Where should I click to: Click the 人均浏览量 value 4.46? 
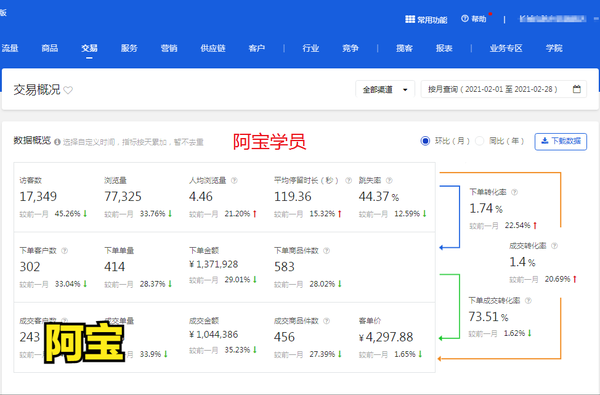tap(201, 197)
